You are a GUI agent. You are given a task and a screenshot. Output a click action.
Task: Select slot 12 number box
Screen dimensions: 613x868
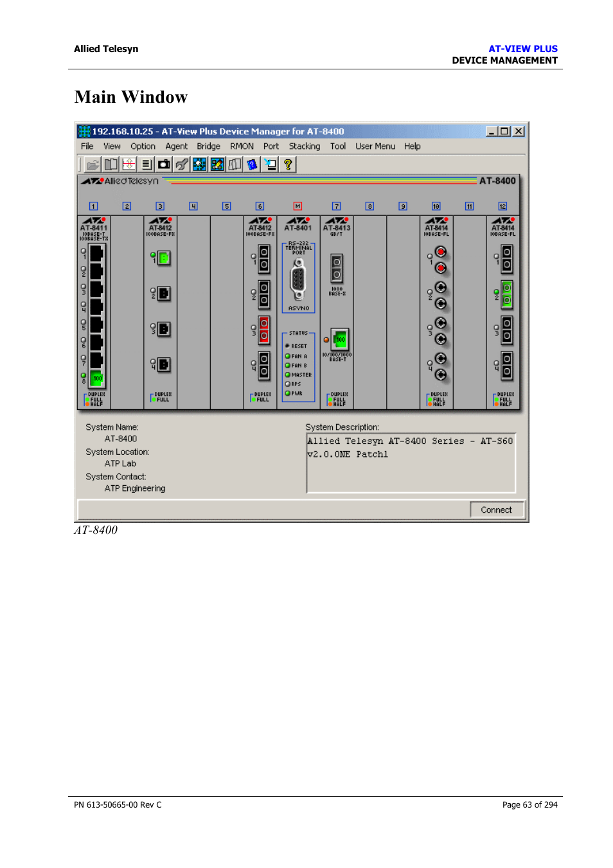click(502, 206)
